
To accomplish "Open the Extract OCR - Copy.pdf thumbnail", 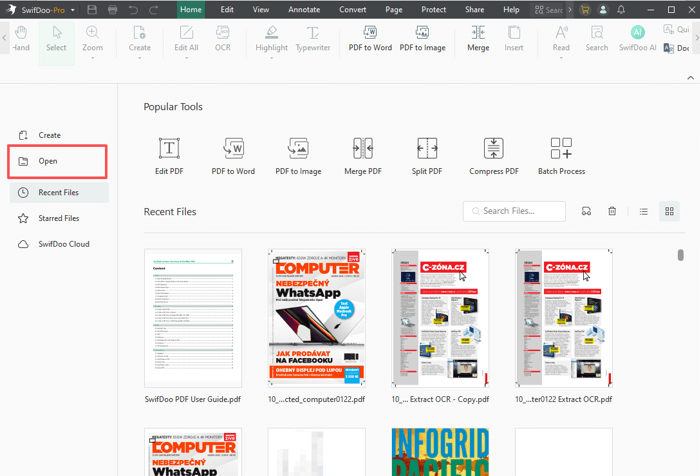I will (440, 318).
